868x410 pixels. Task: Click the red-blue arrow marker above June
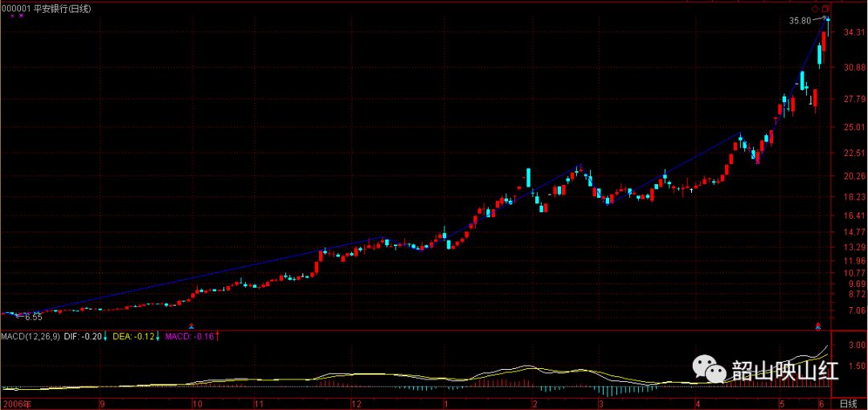pos(819,326)
